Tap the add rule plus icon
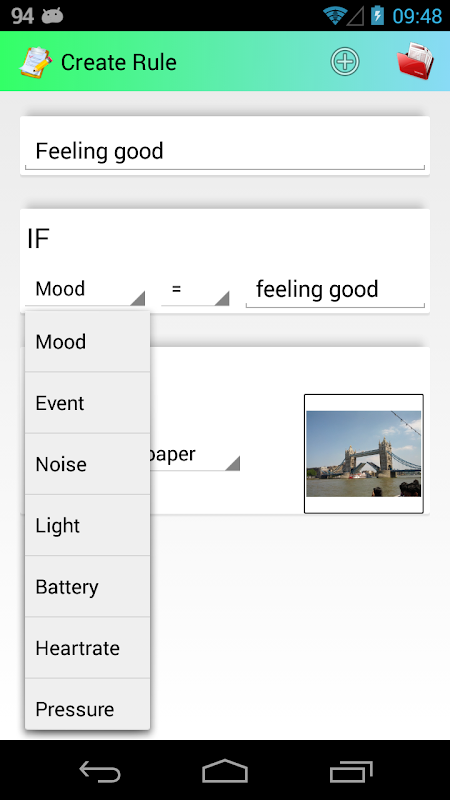The image size is (450, 800). (345, 62)
